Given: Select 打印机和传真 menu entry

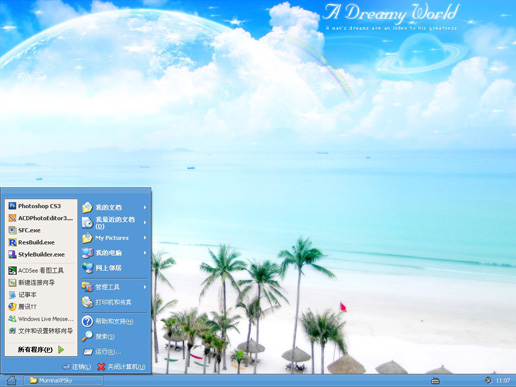Looking at the screenshot, I should (x=114, y=302).
